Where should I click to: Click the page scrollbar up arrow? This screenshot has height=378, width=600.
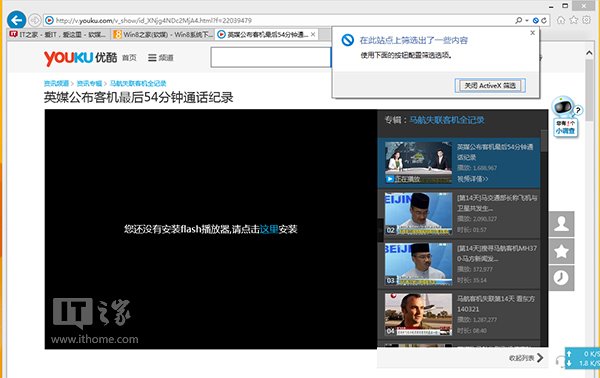click(589, 53)
